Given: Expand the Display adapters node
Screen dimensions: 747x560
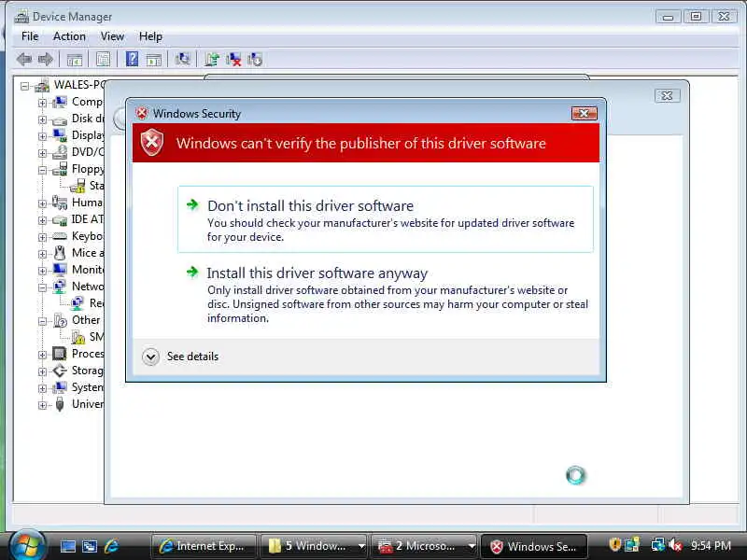Looking at the screenshot, I should tap(42, 136).
